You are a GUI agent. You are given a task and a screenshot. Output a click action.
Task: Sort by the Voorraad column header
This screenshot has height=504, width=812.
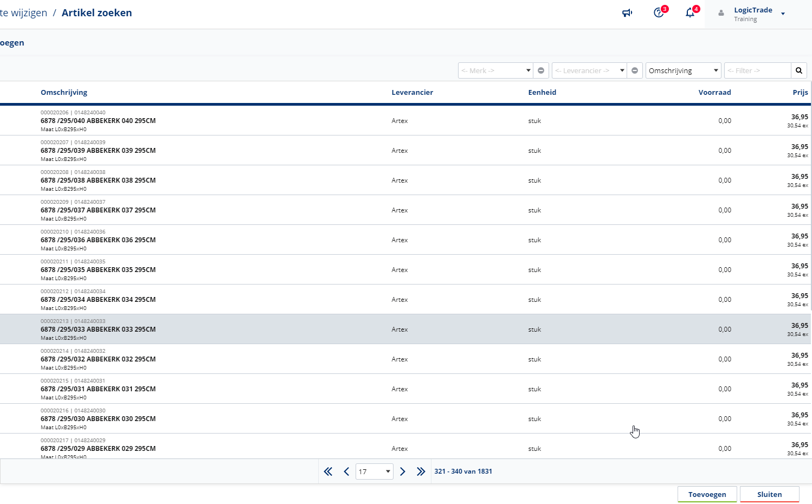(714, 92)
